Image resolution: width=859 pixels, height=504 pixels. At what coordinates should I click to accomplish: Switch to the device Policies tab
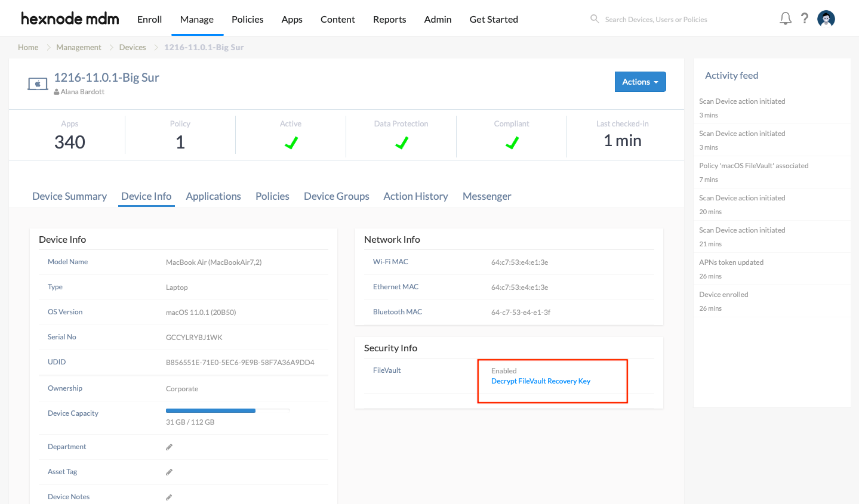272,196
